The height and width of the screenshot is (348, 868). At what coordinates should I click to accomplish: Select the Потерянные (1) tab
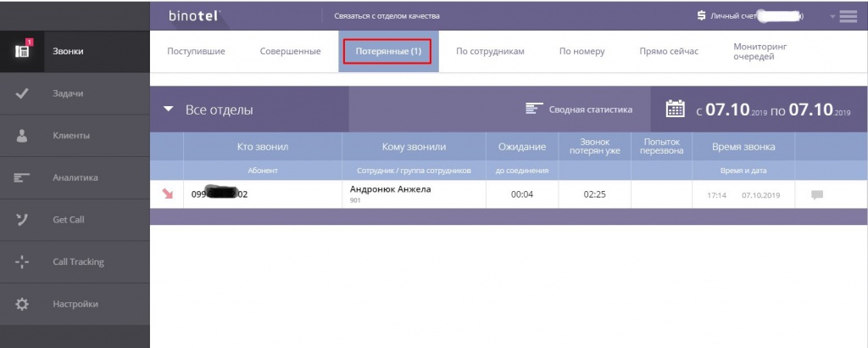[388, 52]
